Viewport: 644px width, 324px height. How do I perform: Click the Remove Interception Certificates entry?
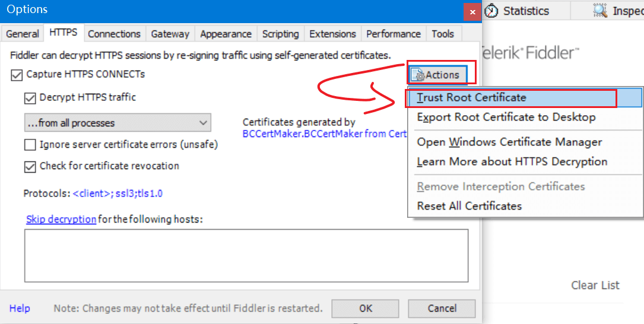coord(525,186)
